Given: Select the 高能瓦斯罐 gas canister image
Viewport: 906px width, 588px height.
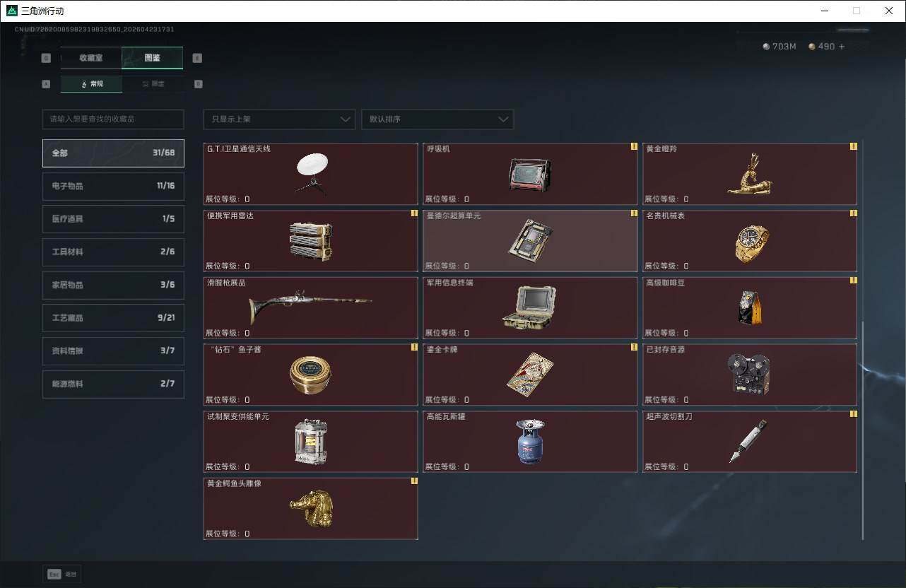Looking at the screenshot, I should 530,442.
